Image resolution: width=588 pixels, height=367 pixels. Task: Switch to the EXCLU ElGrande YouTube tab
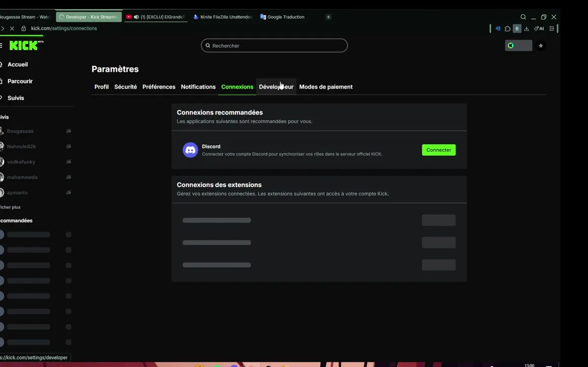coord(155,17)
